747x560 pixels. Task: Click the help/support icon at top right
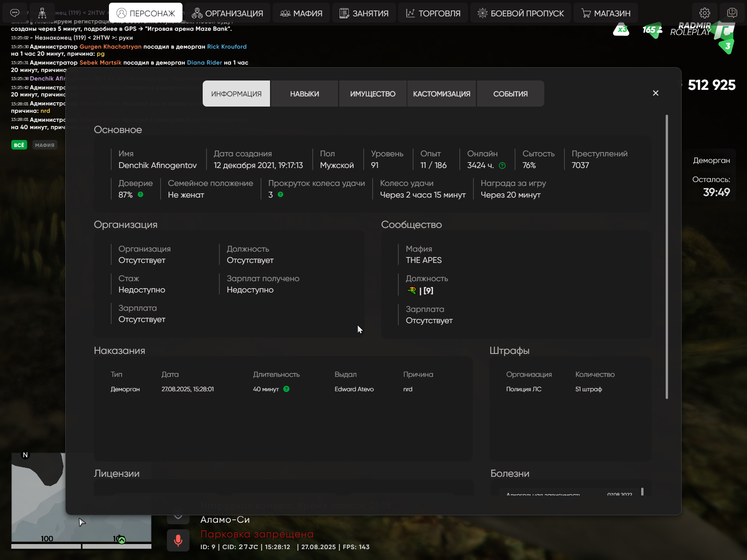tap(732, 13)
